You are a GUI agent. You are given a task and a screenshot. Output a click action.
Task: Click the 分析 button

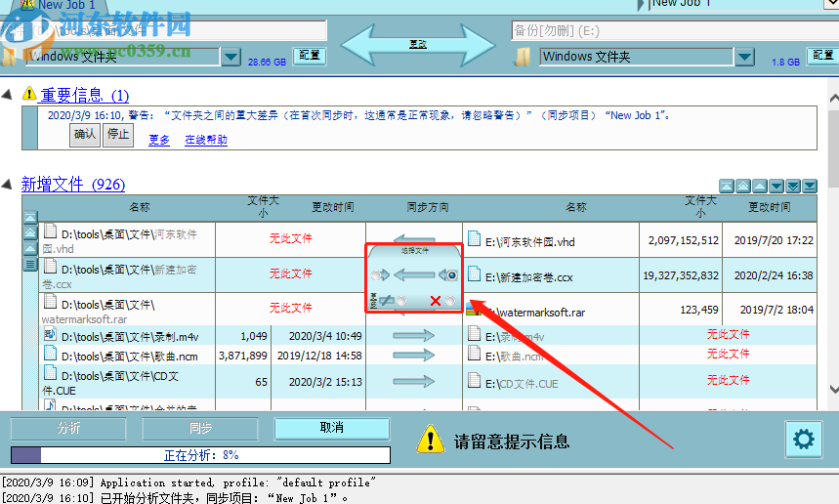pos(68,429)
